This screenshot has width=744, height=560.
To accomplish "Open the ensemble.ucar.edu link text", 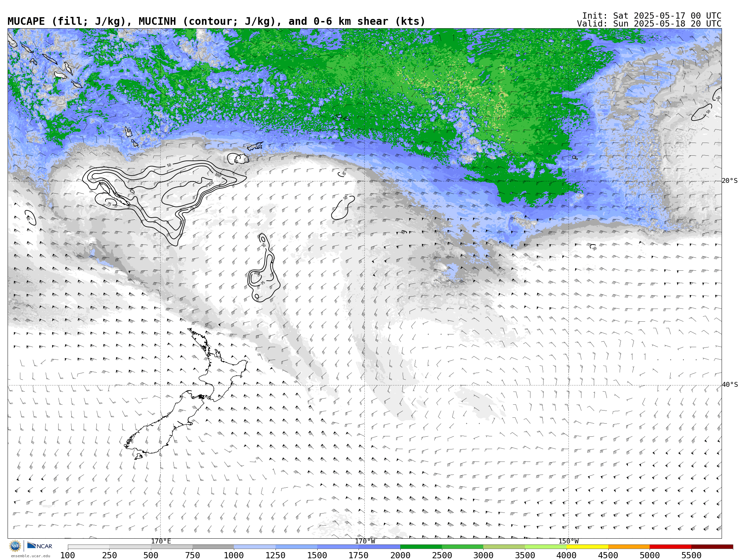I will (x=30, y=556).
